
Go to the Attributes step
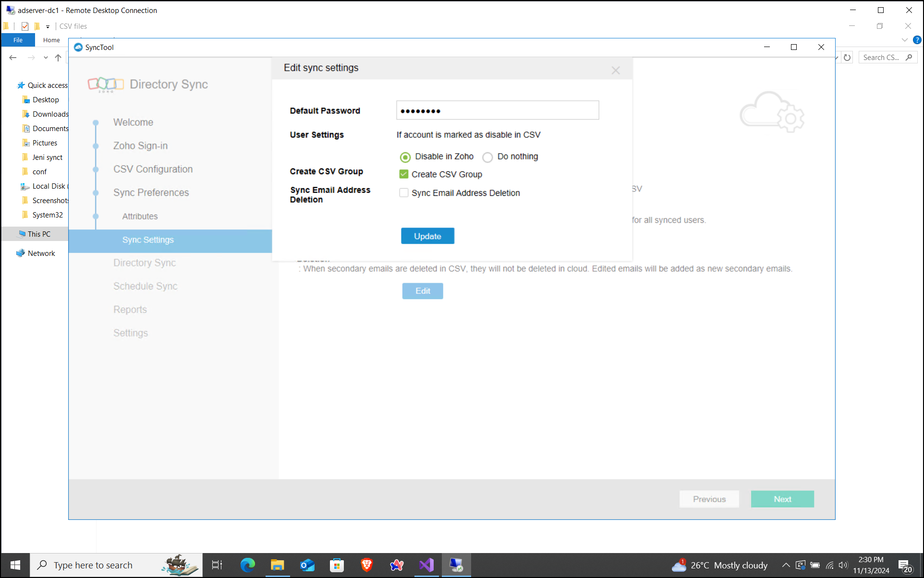[x=140, y=217]
